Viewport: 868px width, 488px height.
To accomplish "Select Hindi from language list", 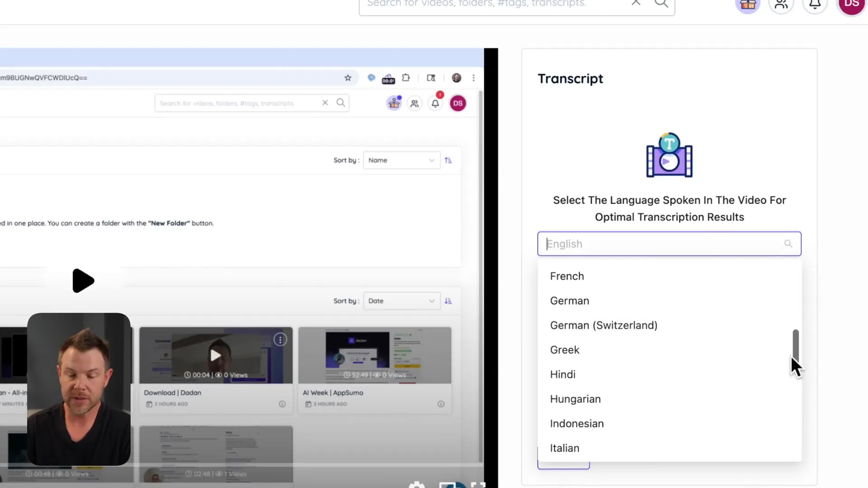I will (x=669, y=374).
